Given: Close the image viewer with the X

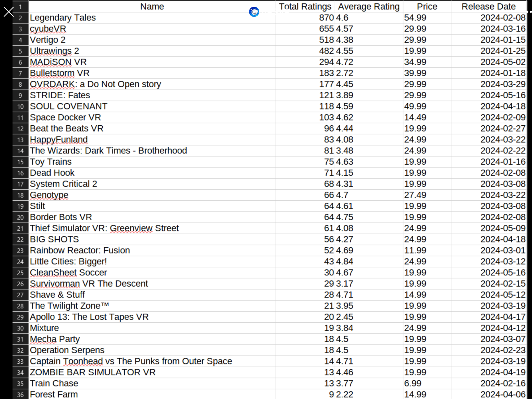Looking at the screenshot, I should click(9, 12).
